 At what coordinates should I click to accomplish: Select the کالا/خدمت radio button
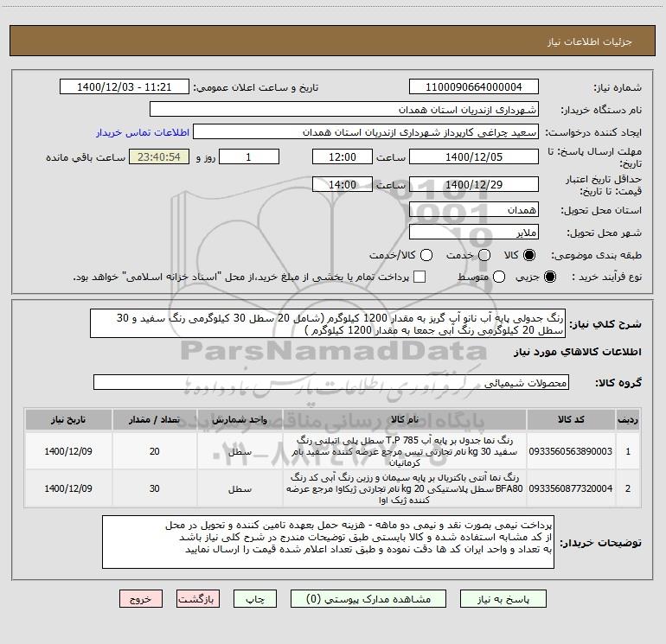[426, 255]
